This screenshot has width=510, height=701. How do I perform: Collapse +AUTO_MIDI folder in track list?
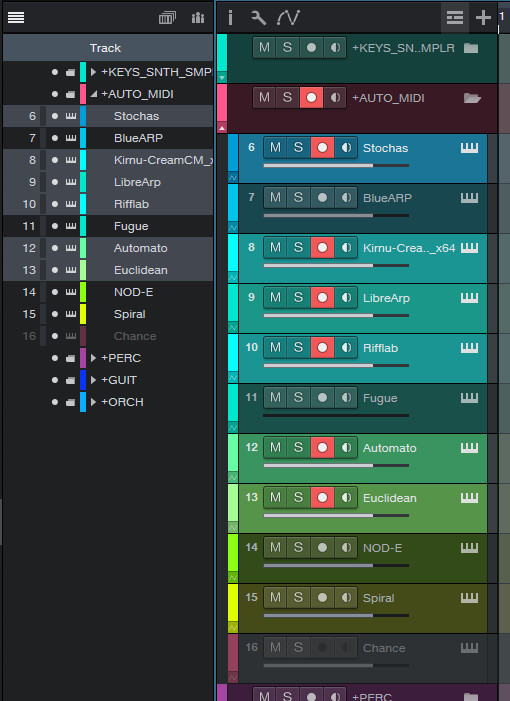point(93,94)
